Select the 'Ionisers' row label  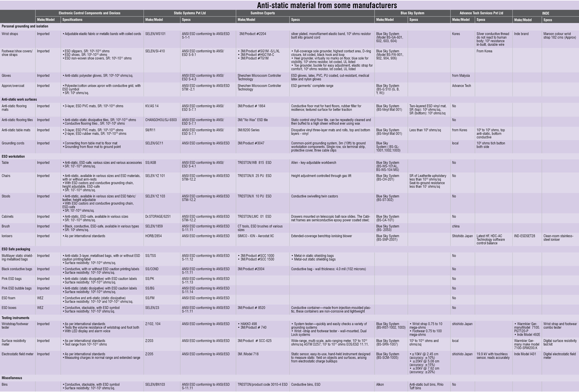click(8, 236)
